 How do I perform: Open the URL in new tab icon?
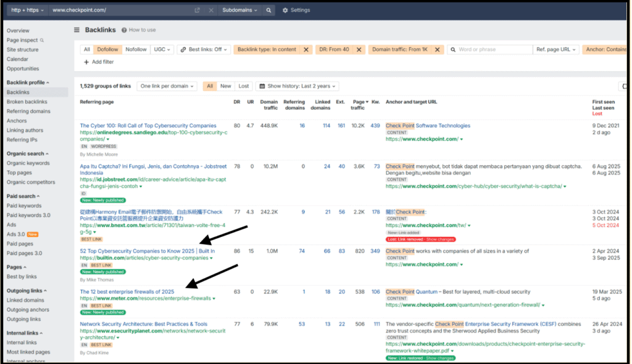pos(197,10)
